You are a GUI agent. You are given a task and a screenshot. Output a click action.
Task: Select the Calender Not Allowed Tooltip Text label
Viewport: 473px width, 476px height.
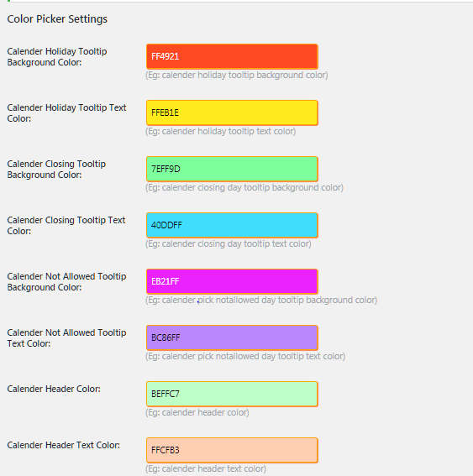coord(66,337)
